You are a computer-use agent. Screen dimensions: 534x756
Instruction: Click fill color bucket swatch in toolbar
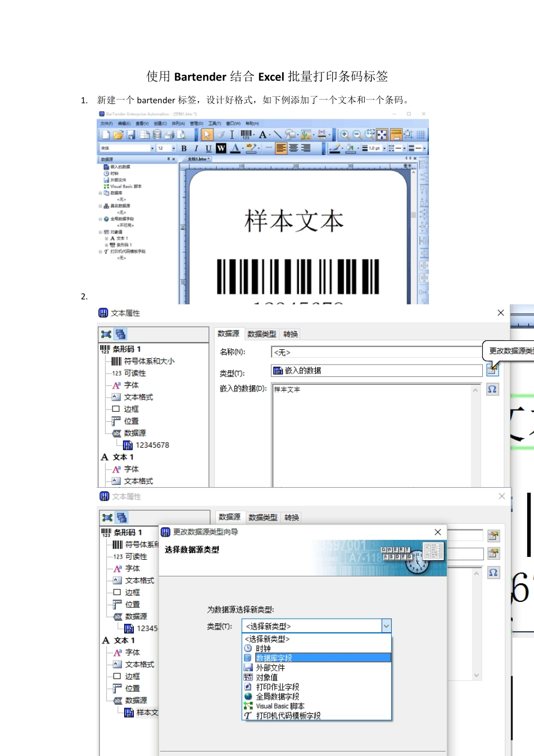click(x=350, y=148)
